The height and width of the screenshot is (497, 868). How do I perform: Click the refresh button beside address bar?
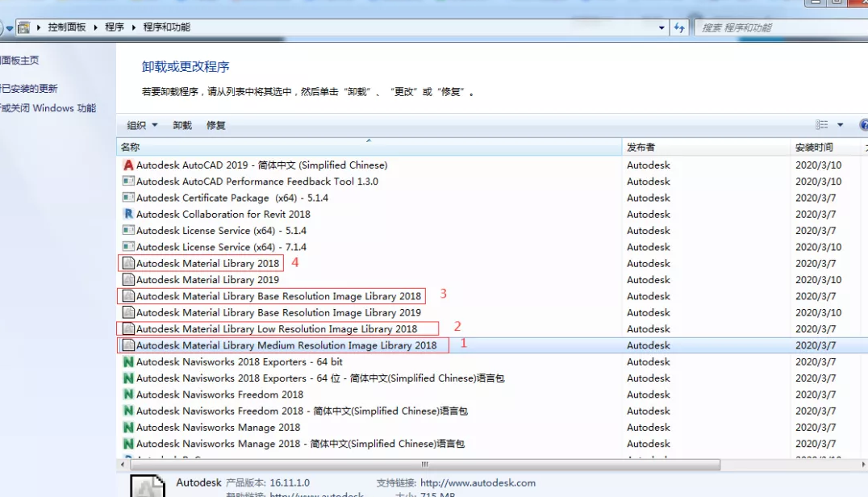pos(679,27)
